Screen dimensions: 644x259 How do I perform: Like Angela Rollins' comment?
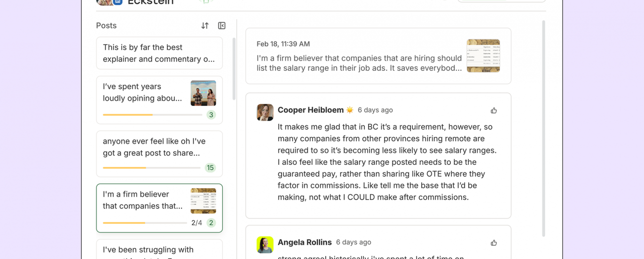[x=494, y=243]
